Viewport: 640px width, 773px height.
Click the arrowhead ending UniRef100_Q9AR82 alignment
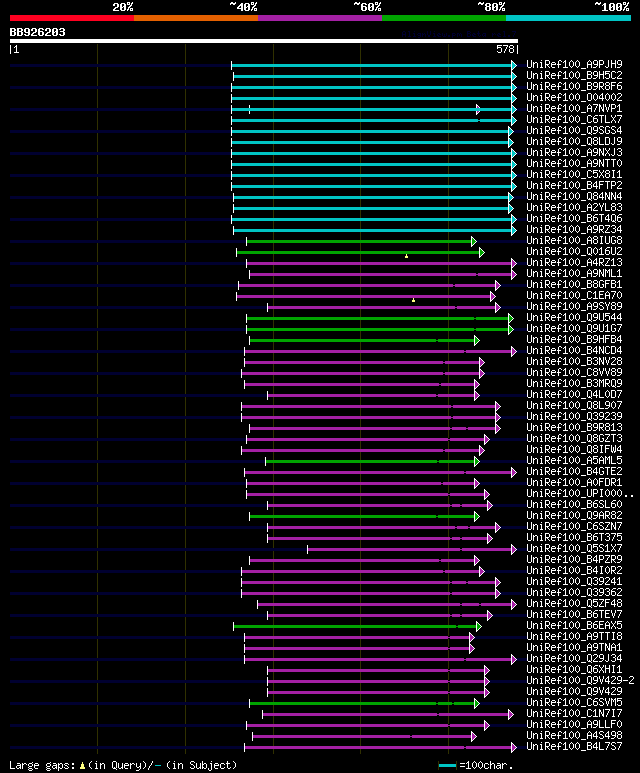(477, 517)
